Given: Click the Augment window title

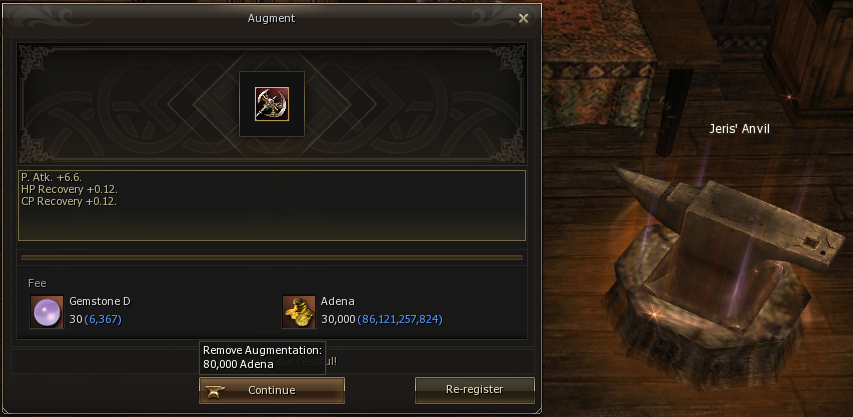Looking at the screenshot, I should tap(271, 18).
